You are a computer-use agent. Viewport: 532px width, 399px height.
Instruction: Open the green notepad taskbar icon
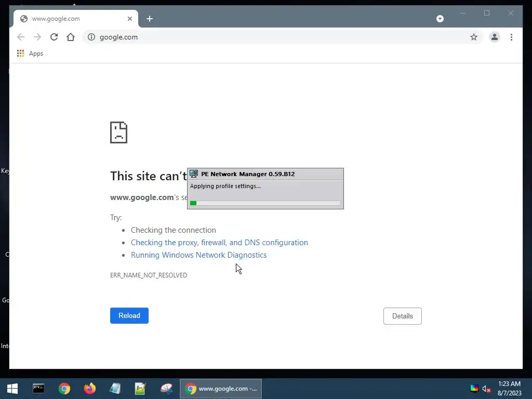[140, 389]
